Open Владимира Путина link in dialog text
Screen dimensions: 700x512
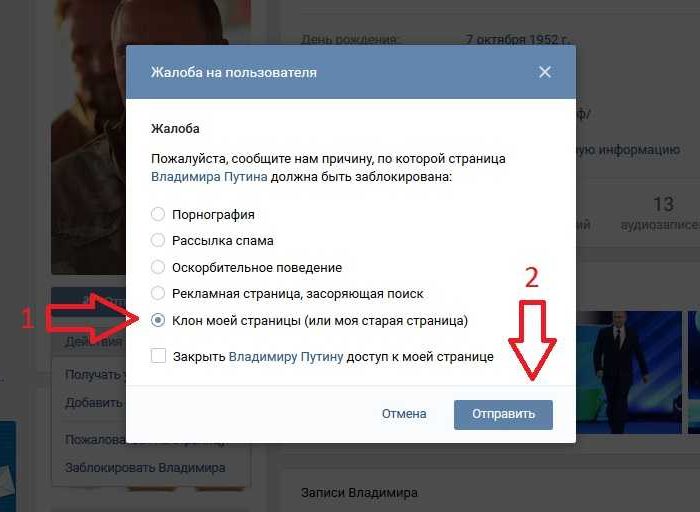coord(209,177)
